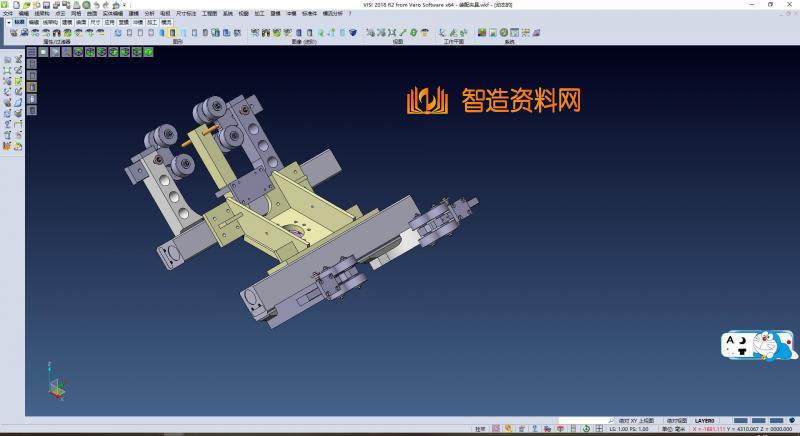
Task: Open the colorful palette icon in 系统 group
Action: 482,32
